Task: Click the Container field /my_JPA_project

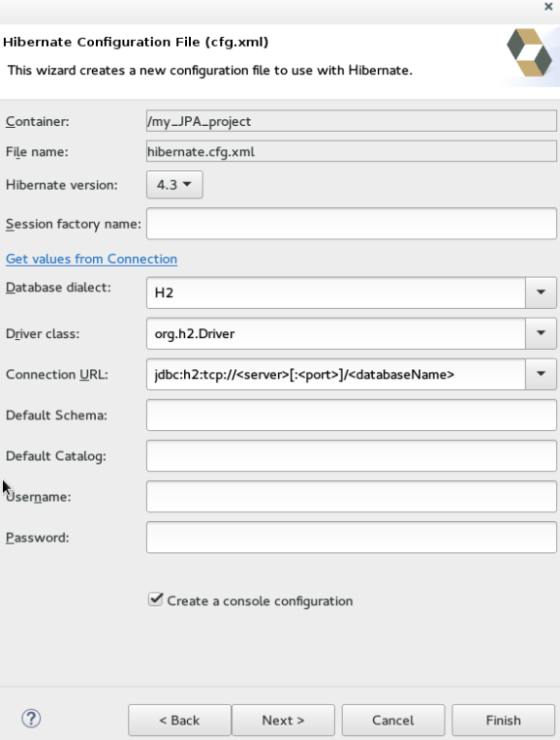Action: tap(352, 121)
